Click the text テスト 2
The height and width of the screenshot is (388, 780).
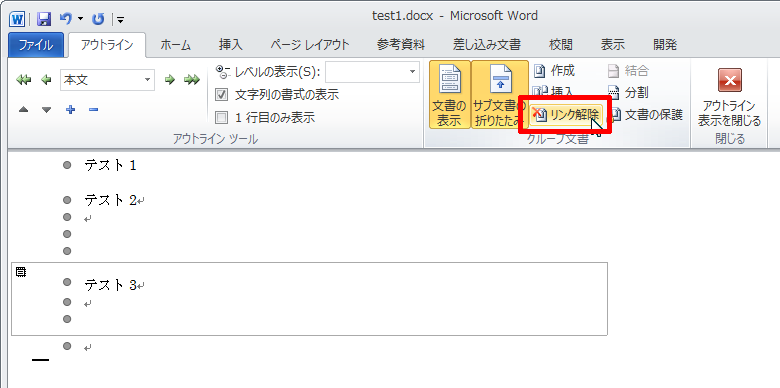pos(110,200)
